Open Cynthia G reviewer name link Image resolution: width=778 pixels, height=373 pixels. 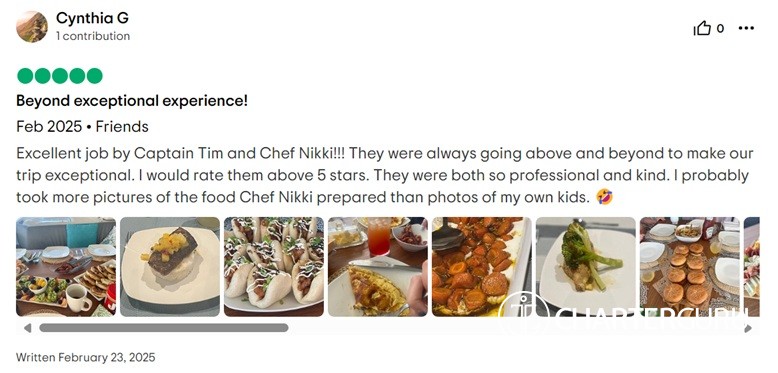92,18
